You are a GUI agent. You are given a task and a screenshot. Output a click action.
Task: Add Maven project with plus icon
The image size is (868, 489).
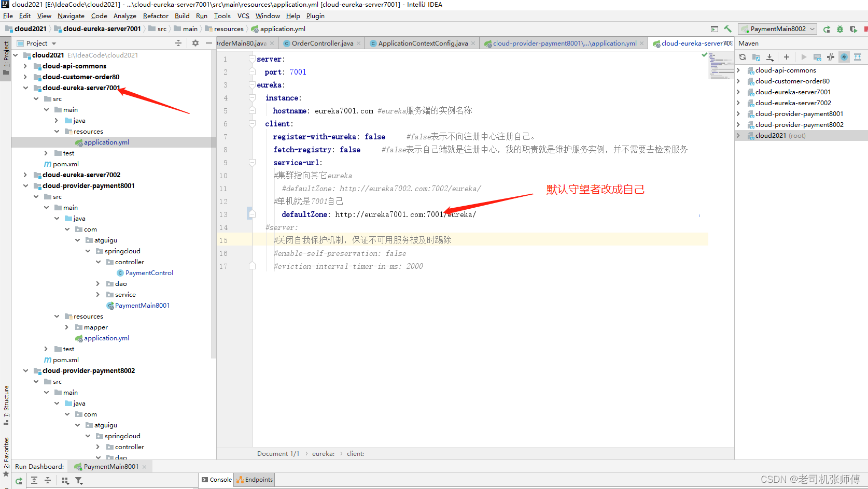pyautogui.click(x=787, y=57)
